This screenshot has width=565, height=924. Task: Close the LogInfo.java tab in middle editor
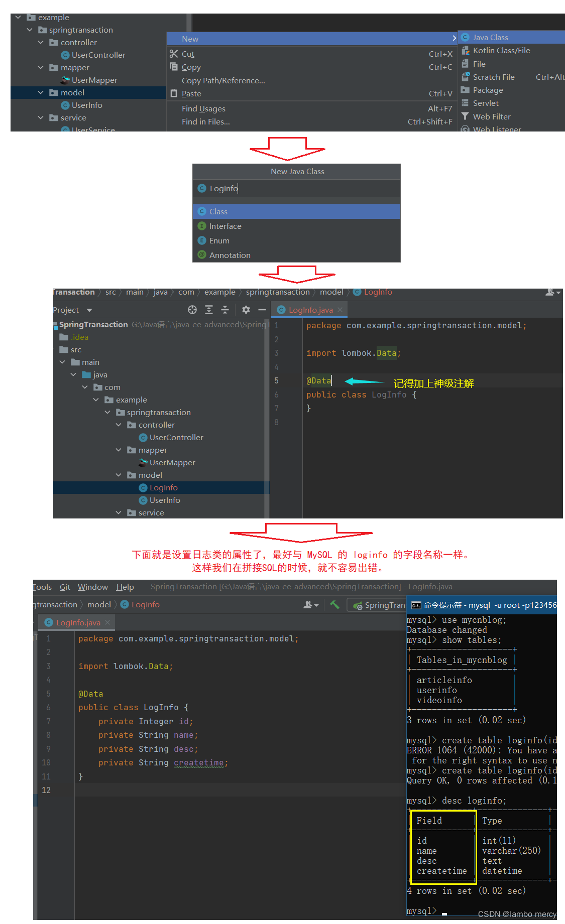coord(340,310)
